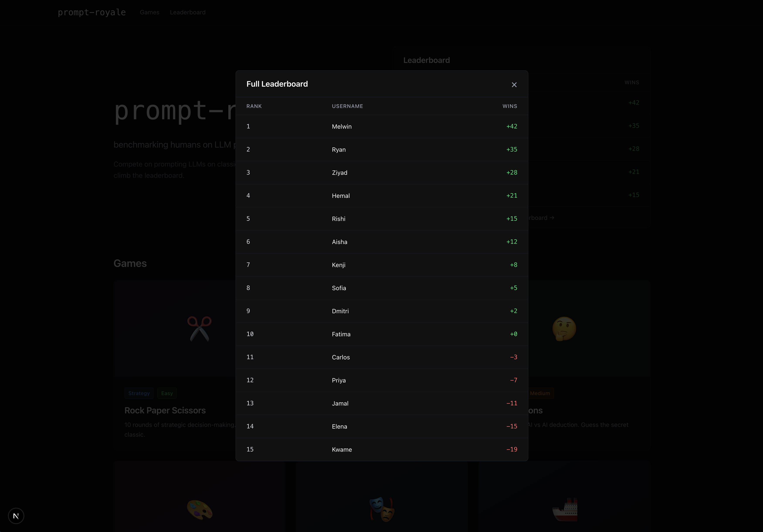The width and height of the screenshot is (763, 532).
Task: Click the Next.js dev tools badge
Action: tap(16, 516)
